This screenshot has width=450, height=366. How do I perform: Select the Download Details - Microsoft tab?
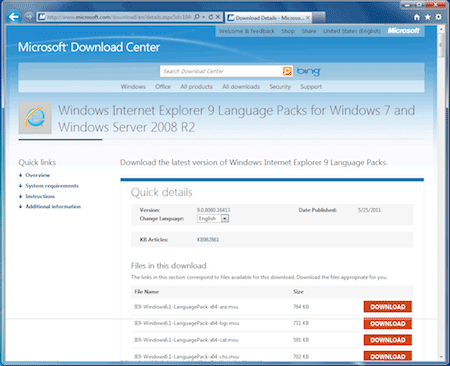point(269,18)
